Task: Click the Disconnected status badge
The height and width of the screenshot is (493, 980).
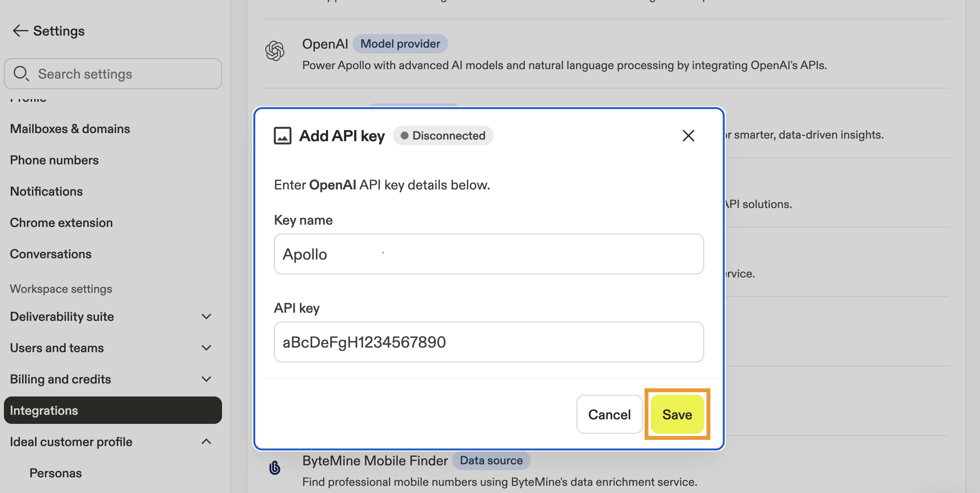Action: tap(443, 136)
